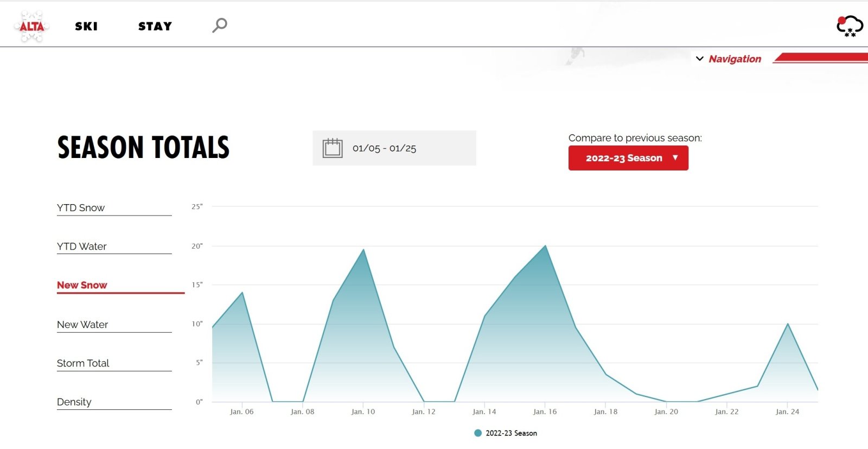Click the snow cloud weather icon
This screenshot has width=868, height=449.
849,26
